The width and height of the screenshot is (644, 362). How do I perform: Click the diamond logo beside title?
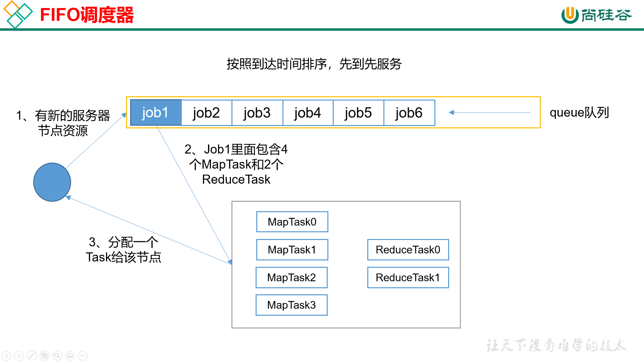coord(18,14)
